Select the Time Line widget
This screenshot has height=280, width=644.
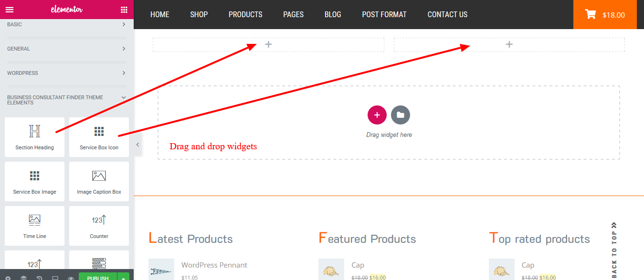tap(34, 226)
